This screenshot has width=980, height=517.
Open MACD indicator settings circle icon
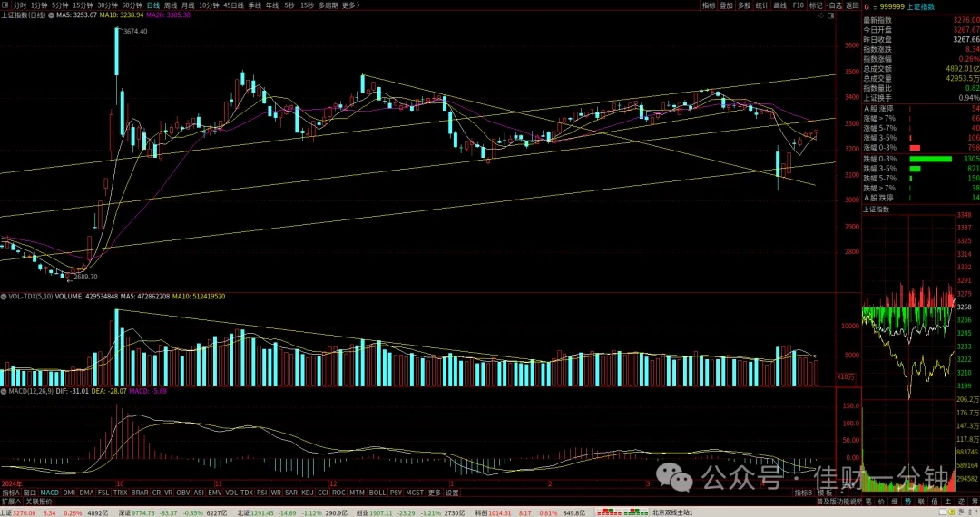coord(4,391)
